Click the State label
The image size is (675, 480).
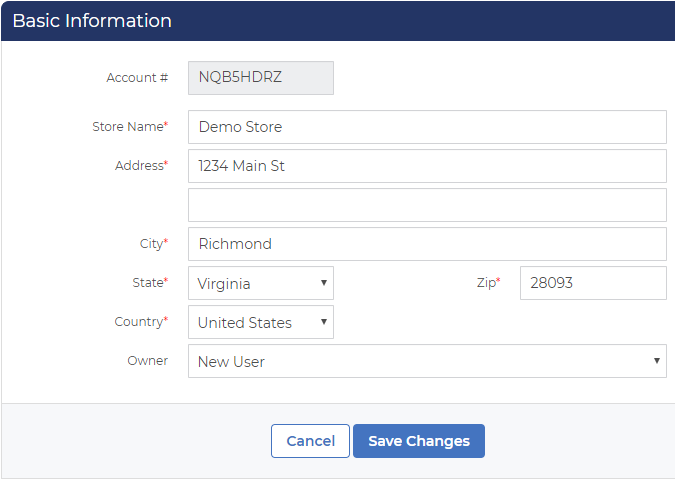149,283
